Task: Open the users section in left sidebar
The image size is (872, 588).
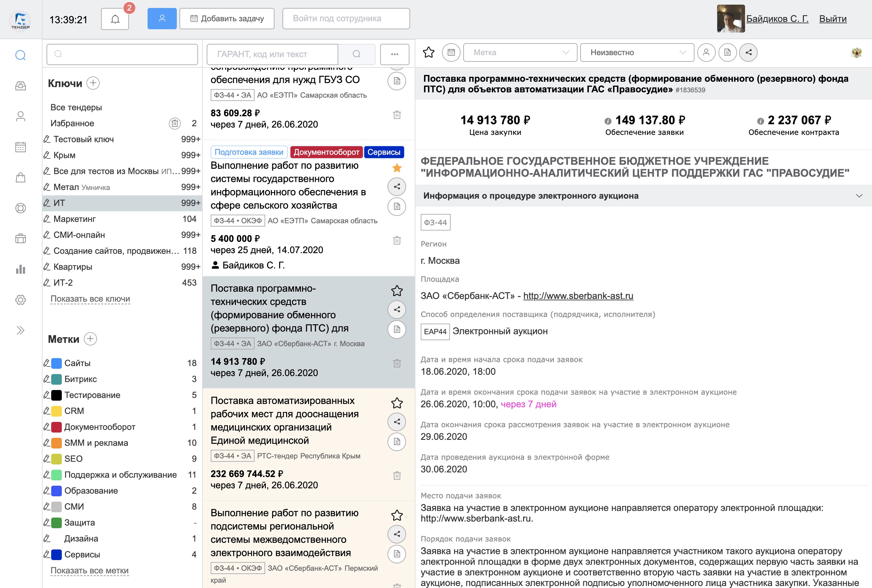Action: tap(21, 117)
